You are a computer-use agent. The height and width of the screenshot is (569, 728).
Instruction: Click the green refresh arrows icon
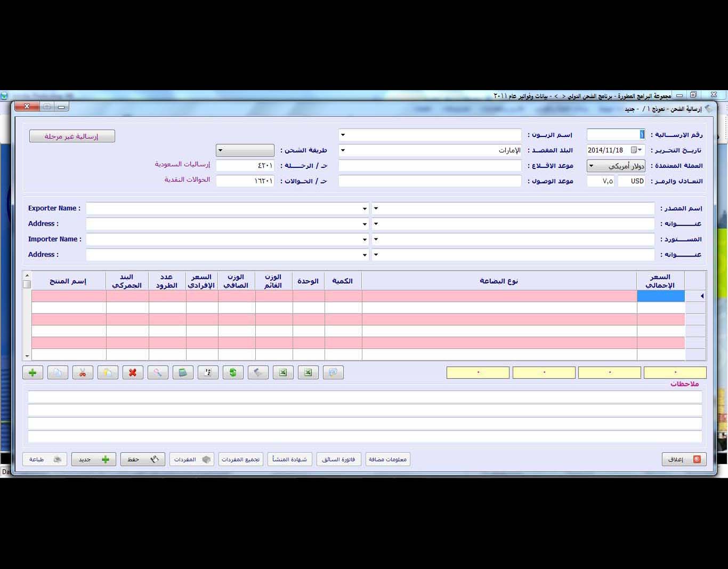click(233, 373)
